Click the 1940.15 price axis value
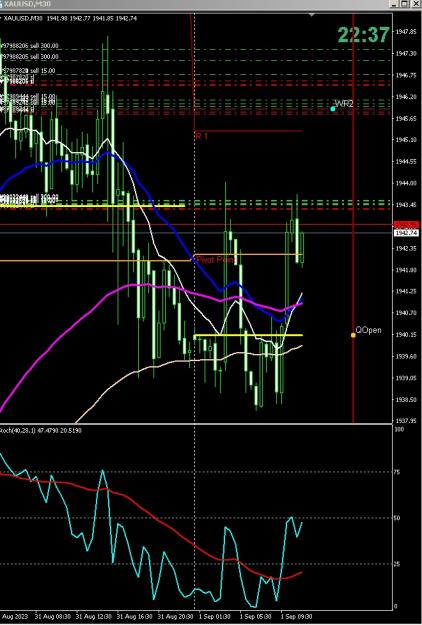 404,335
